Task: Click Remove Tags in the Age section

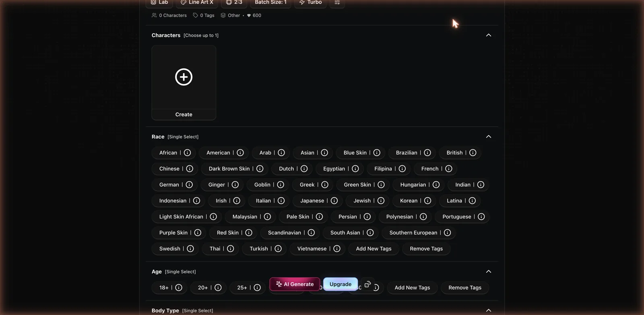Action: 465,288
